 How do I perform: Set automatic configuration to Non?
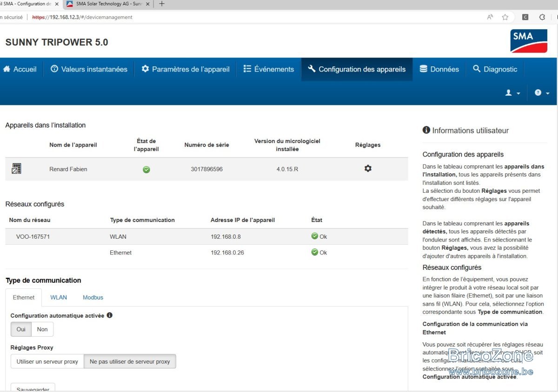[x=42, y=329]
